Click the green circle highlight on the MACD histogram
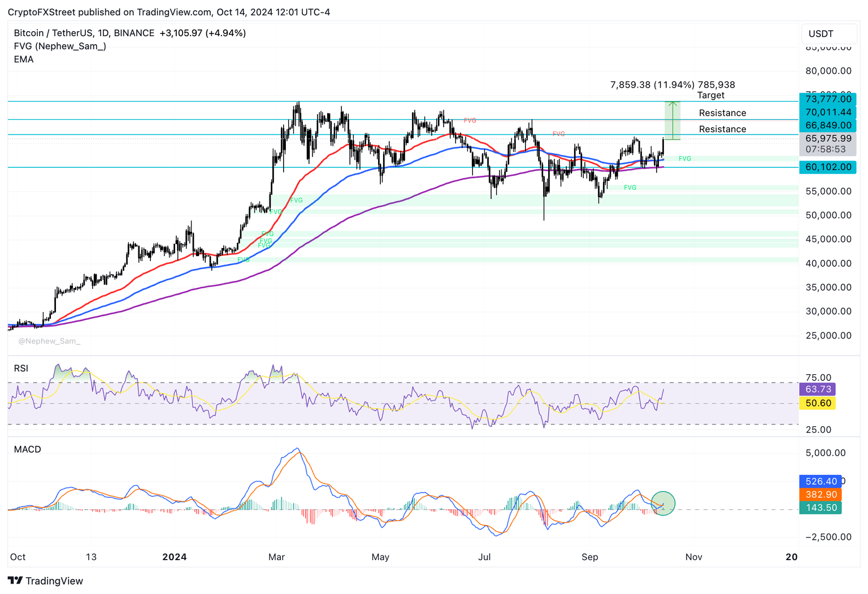868x594 pixels. pos(663,502)
